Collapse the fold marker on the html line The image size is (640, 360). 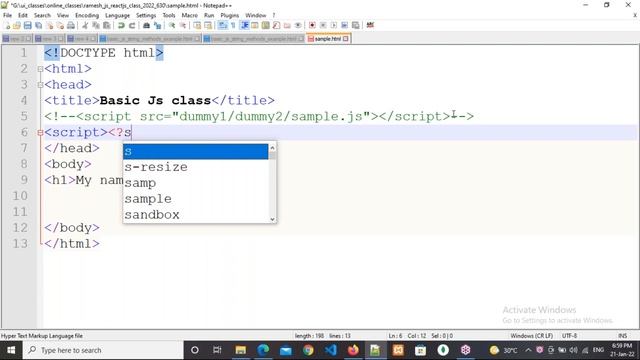tap(40, 69)
